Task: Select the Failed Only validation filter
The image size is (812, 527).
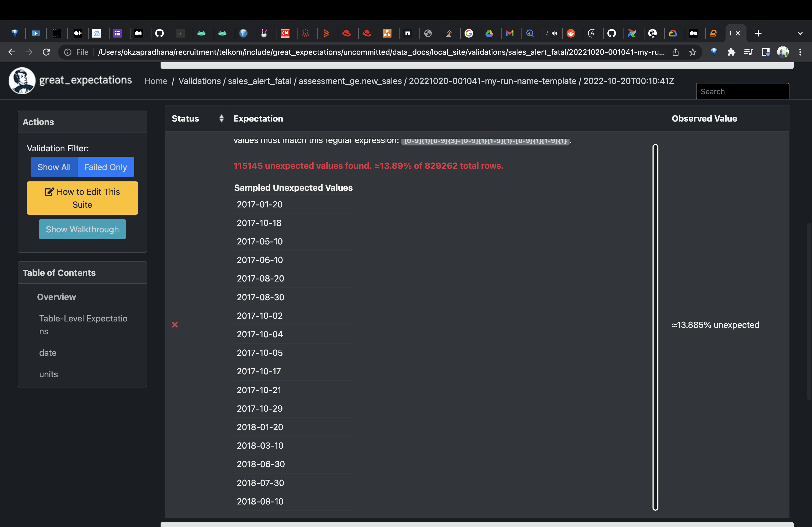Action: tap(106, 167)
